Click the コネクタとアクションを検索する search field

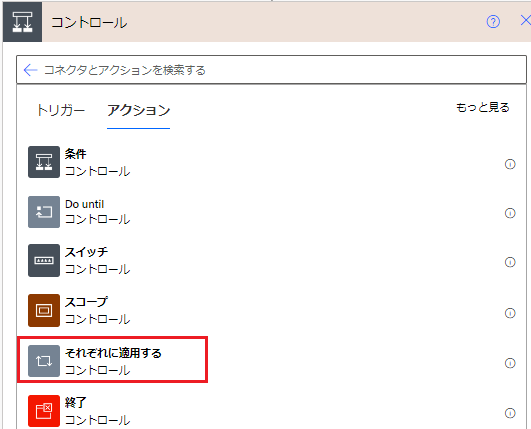pos(272,70)
